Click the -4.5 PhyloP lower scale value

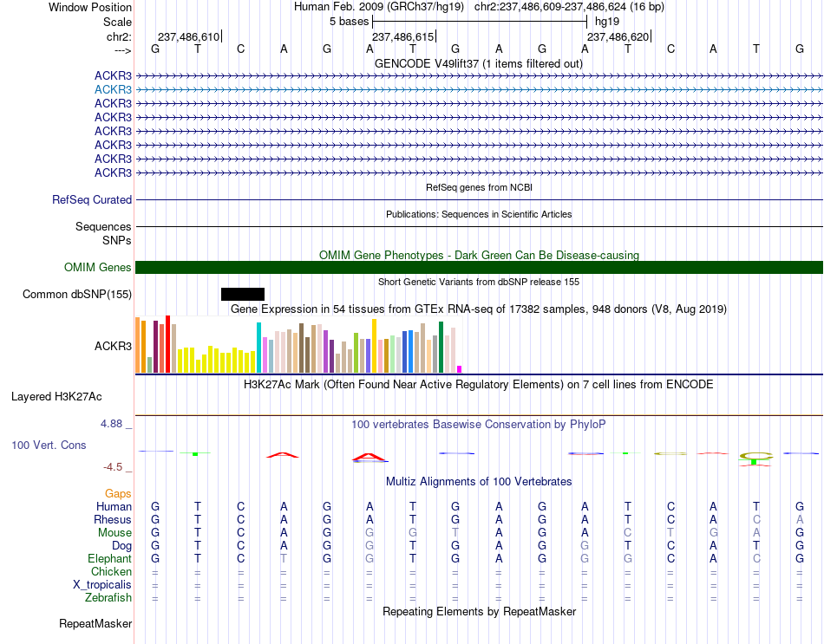[113, 467]
